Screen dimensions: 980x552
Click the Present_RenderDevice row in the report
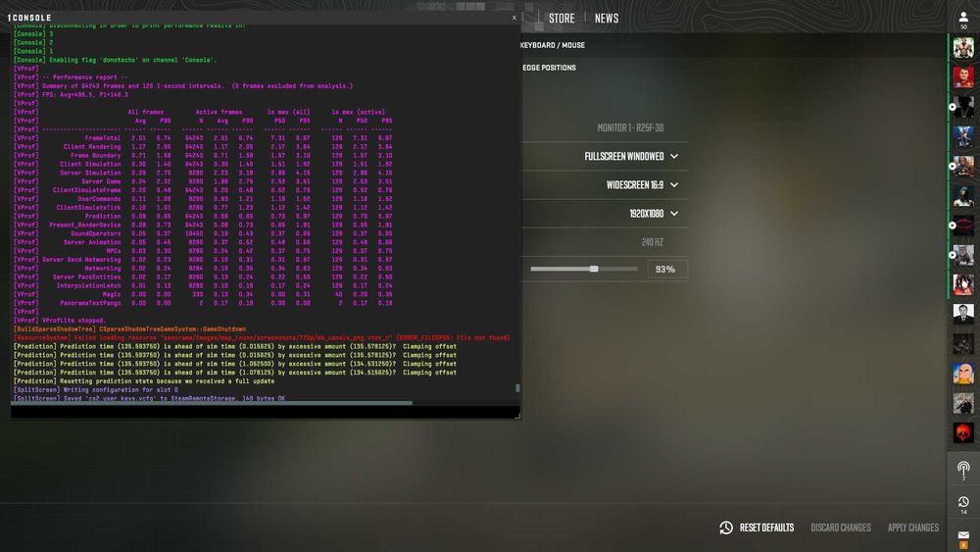(203, 226)
